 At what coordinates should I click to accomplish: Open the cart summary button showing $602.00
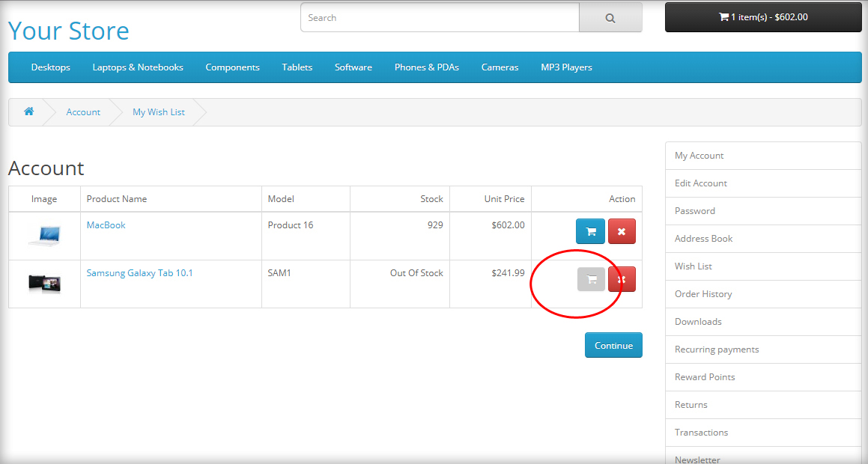click(x=763, y=17)
